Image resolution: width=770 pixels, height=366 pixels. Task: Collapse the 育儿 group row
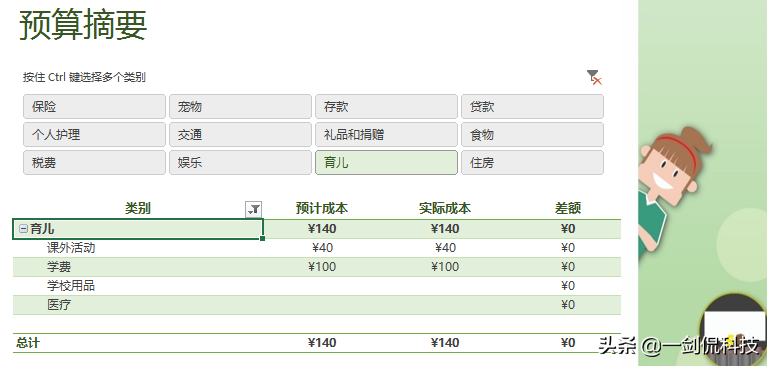click(23, 228)
